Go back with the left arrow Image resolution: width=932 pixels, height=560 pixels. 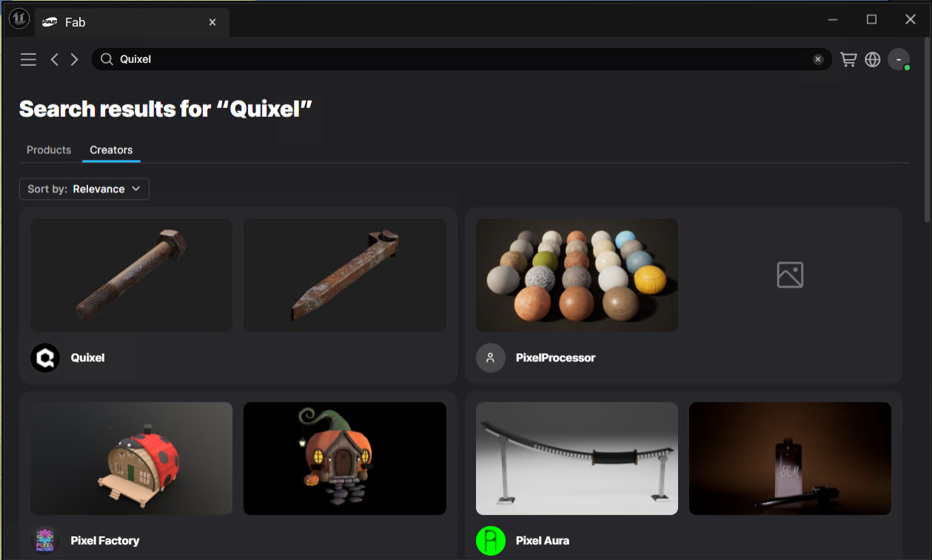(54, 59)
